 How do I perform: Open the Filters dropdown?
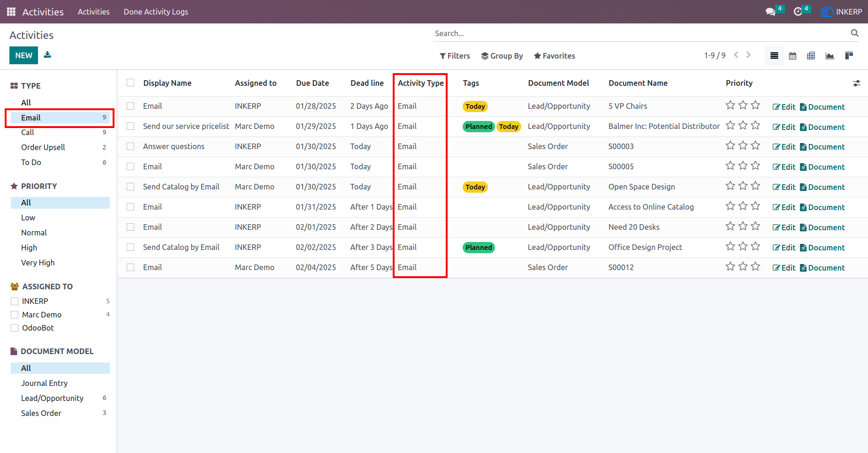tap(455, 56)
